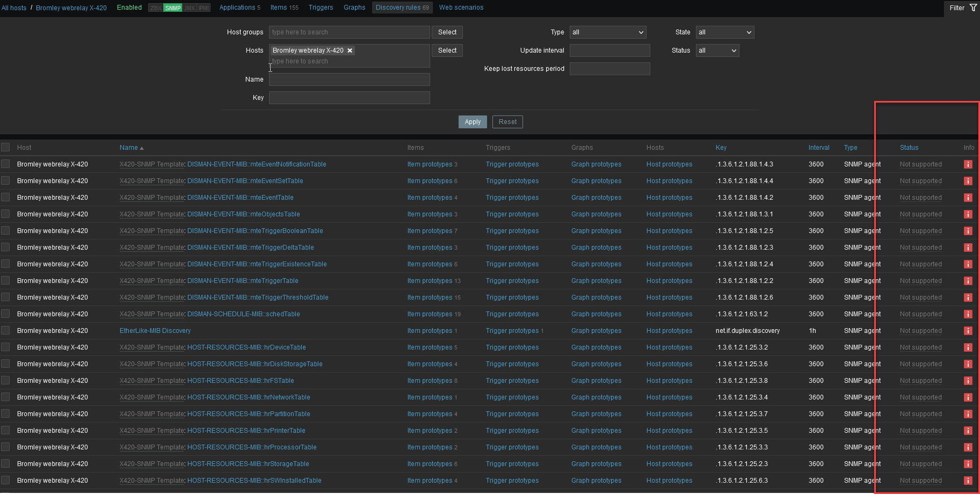Open the Status filter dropdown
980x494 pixels.
pyautogui.click(x=717, y=50)
